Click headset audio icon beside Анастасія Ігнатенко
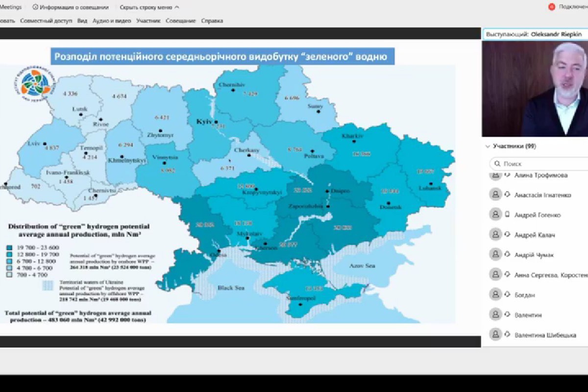The width and height of the screenshot is (588, 392). (x=508, y=195)
